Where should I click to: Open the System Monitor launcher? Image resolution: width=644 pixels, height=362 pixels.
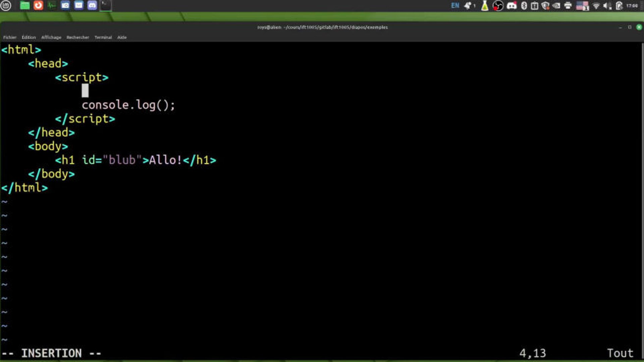click(52, 5)
